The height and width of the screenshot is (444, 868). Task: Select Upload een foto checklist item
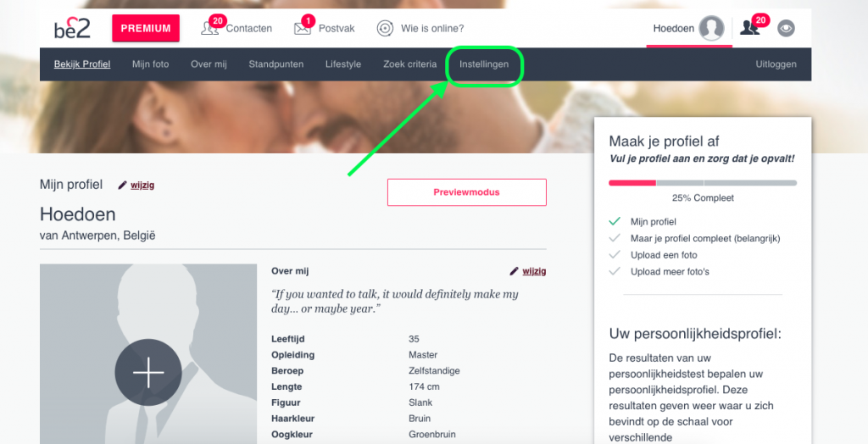(664, 255)
